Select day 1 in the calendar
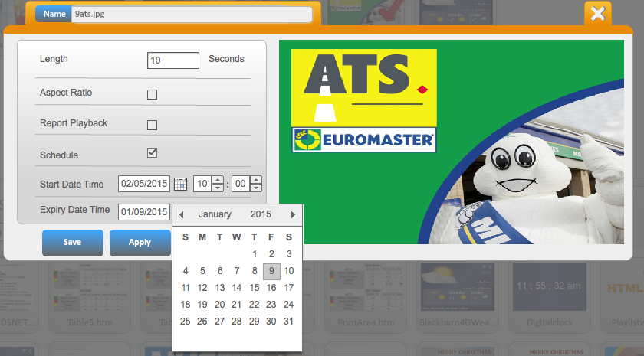This screenshot has width=644, height=356. click(255, 254)
